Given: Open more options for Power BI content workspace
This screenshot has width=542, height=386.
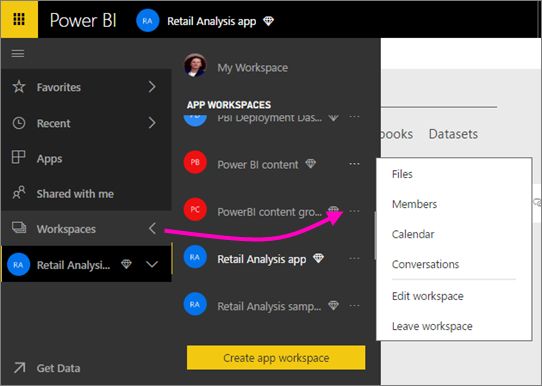Looking at the screenshot, I should point(354,164).
